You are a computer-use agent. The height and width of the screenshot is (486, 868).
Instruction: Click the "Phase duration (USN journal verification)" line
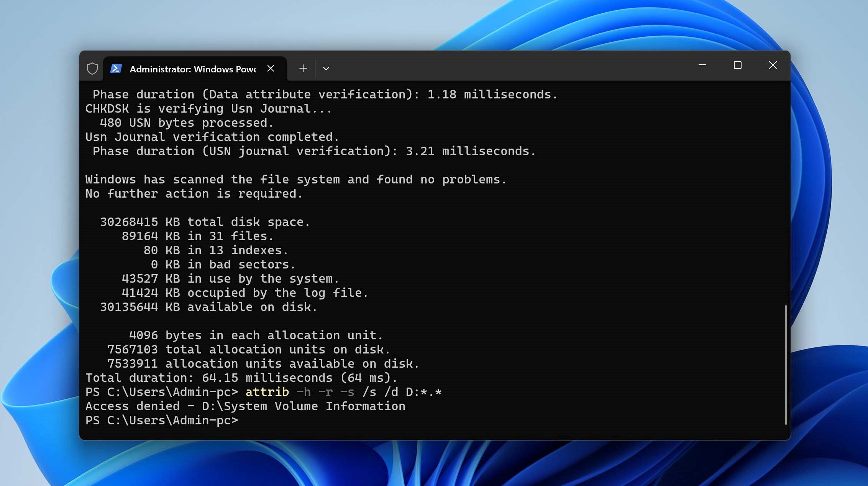pos(314,151)
